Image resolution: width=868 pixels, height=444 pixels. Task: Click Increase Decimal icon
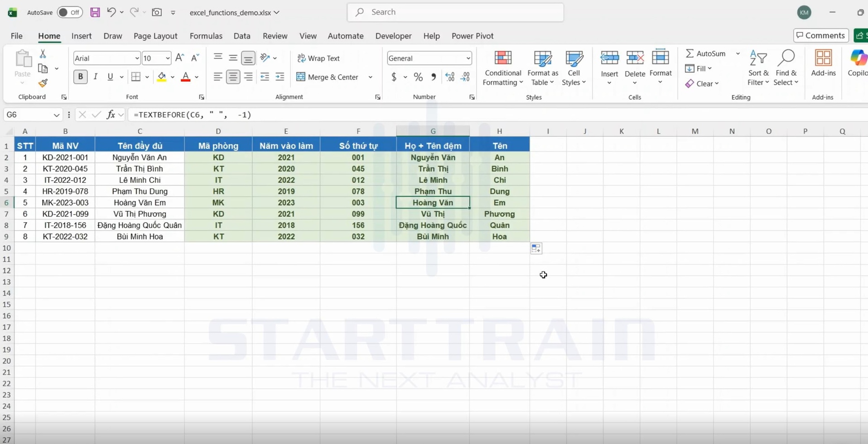(x=450, y=77)
